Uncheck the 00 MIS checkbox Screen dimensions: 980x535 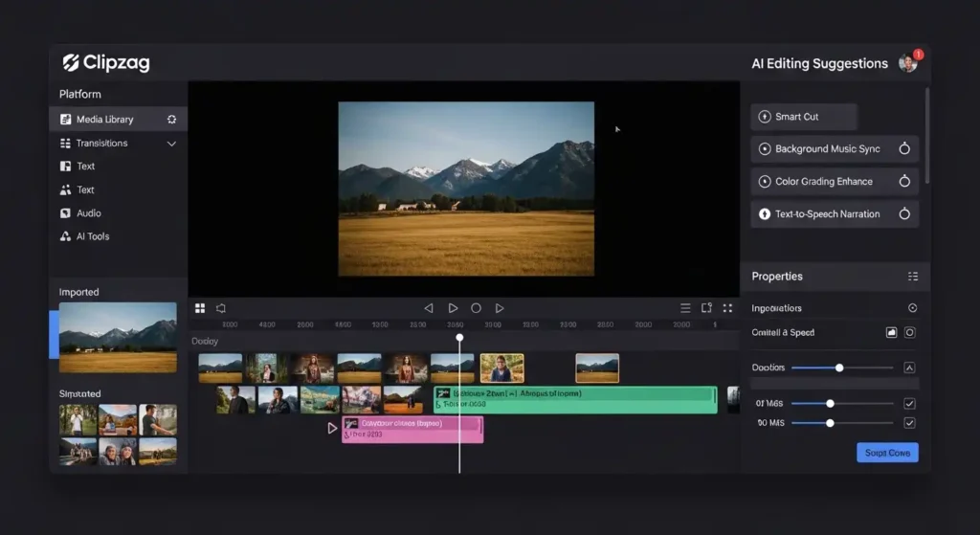tap(909, 423)
